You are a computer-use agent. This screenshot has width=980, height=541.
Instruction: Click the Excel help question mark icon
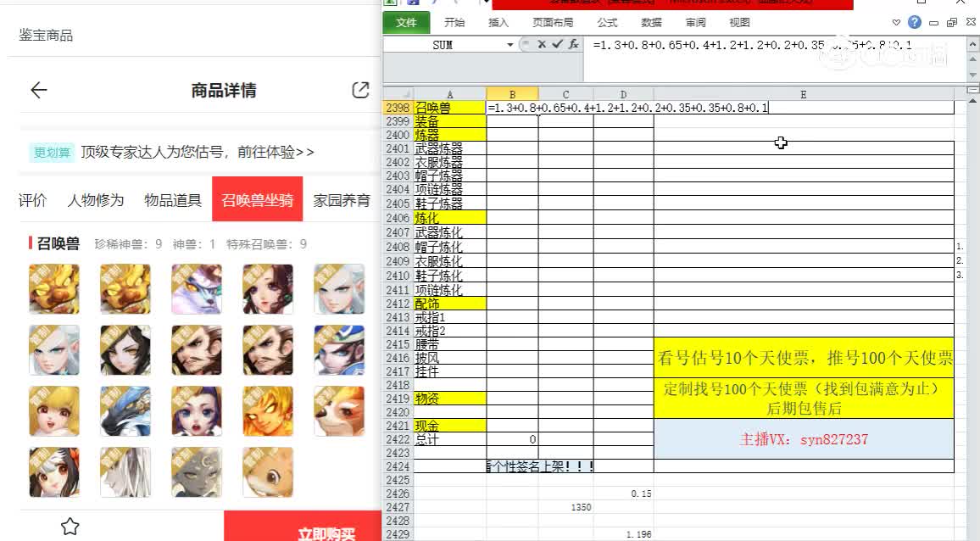click(915, 23)
